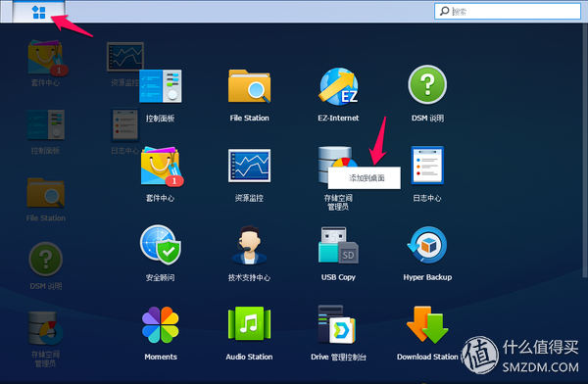Click the search magnifier icon
Screen dimensions: 588x384
tap(444, 11)
